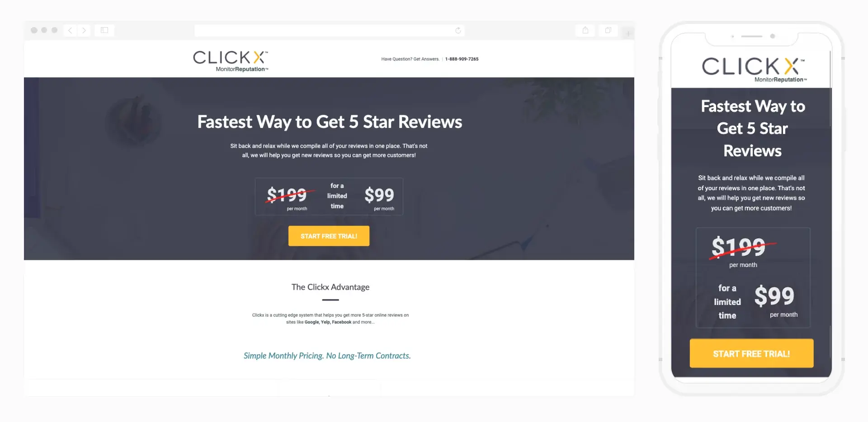Tap mobile START FREE TRIAL! button
Viewport: 868px width, 422px height.
tap(751, 353)
